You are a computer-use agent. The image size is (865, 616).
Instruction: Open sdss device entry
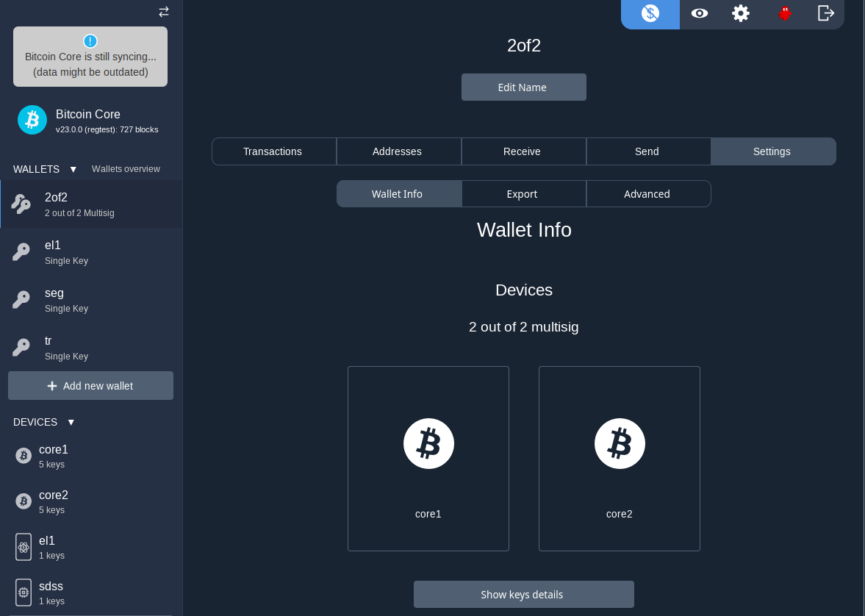pyautogui.click(x=91, y=592)
